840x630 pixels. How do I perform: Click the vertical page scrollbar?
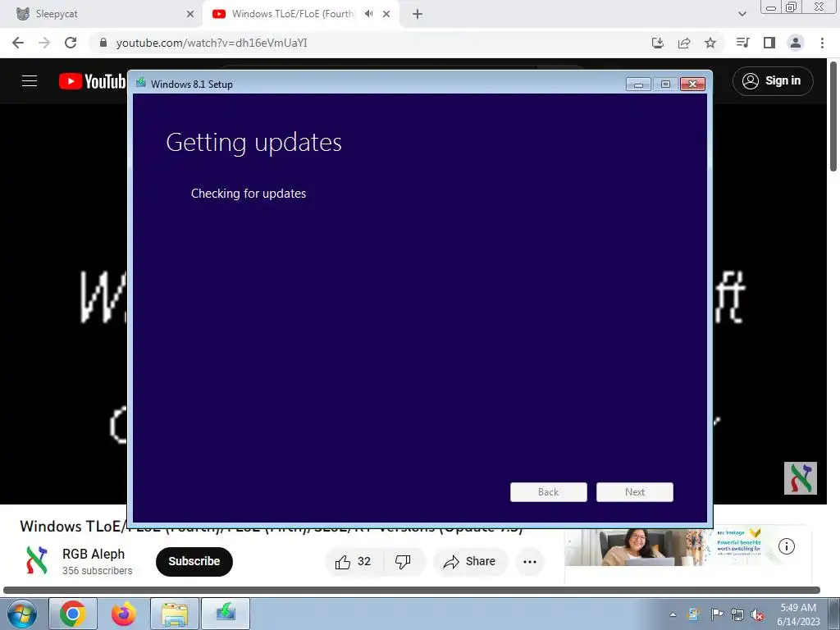tap(833, 116)
